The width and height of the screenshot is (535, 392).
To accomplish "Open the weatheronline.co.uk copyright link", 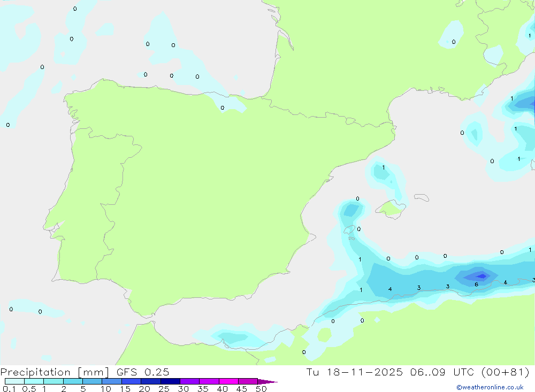I will 490,387.
